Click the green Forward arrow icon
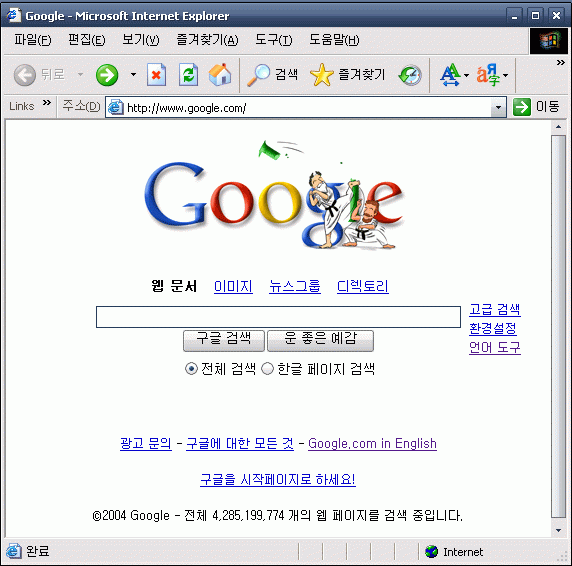The width and height of the screenshot is (572, 566). coord(107,75)
